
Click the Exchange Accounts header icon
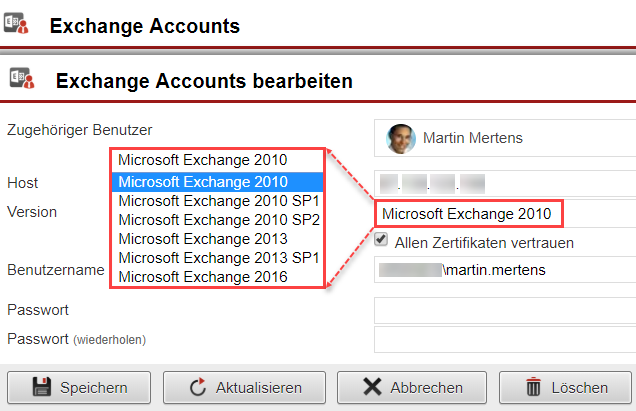pyautogui.click(x=16, y=23)
